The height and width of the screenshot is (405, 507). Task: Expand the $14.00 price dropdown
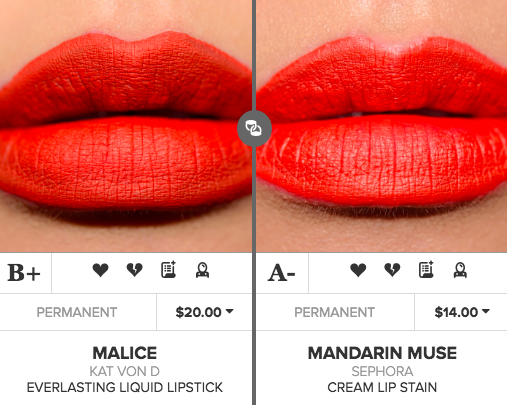coord(462,312)
